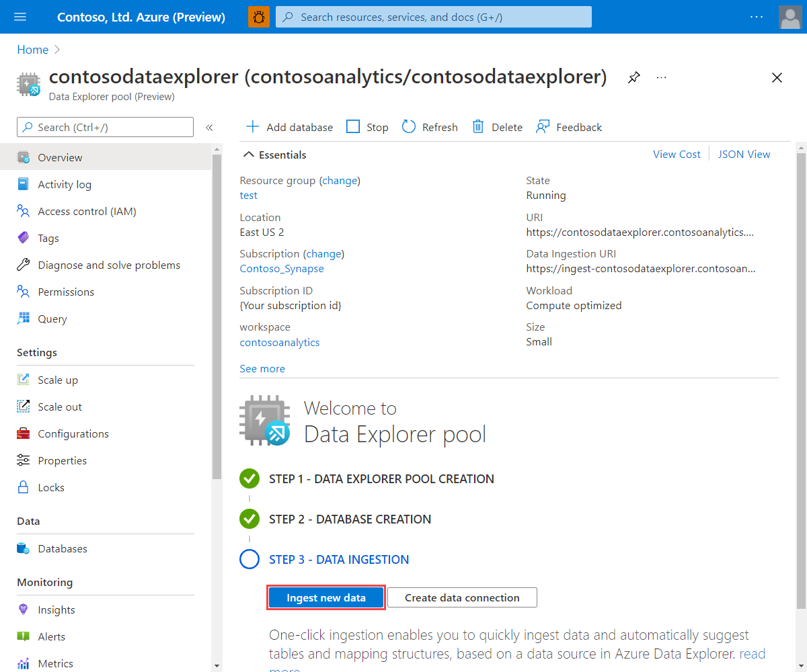Change the subscription link
807x672 pixels.
coord(323,253)
